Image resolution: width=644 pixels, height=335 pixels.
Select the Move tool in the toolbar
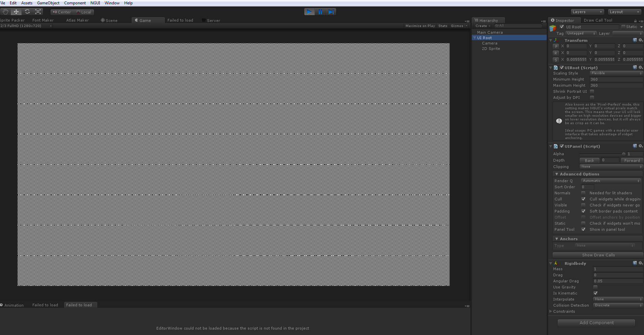pos(16,12)
